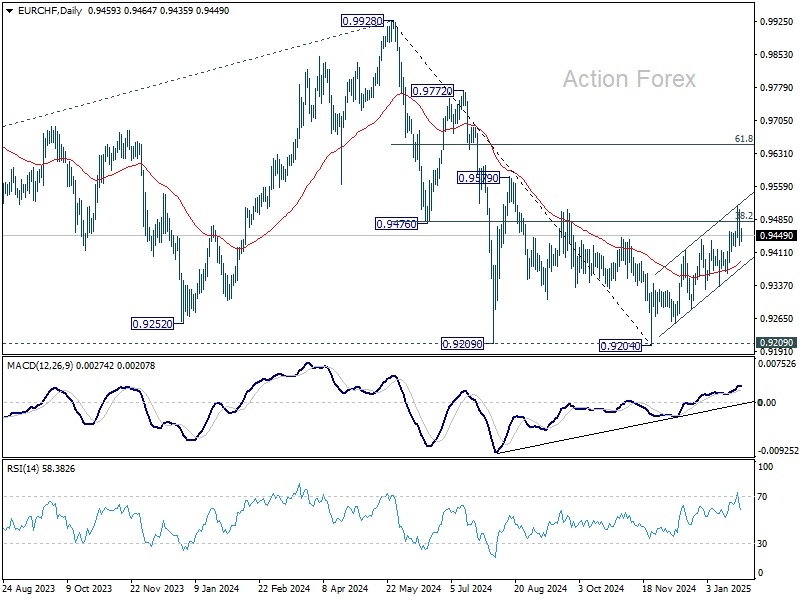Click the 0.94110 price axis value
The image size is (800, 600).
[x=777, y=253]
